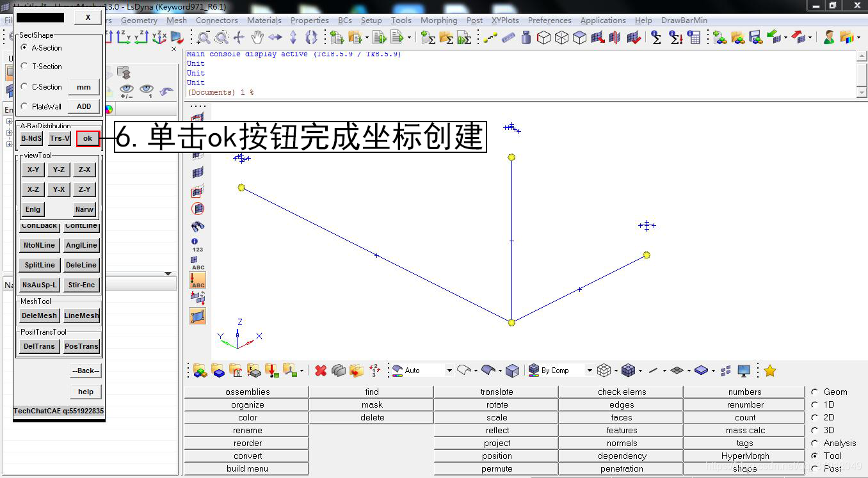Select the T-Section radio button
Screen dimensions: 868x478
pos(25,66)
